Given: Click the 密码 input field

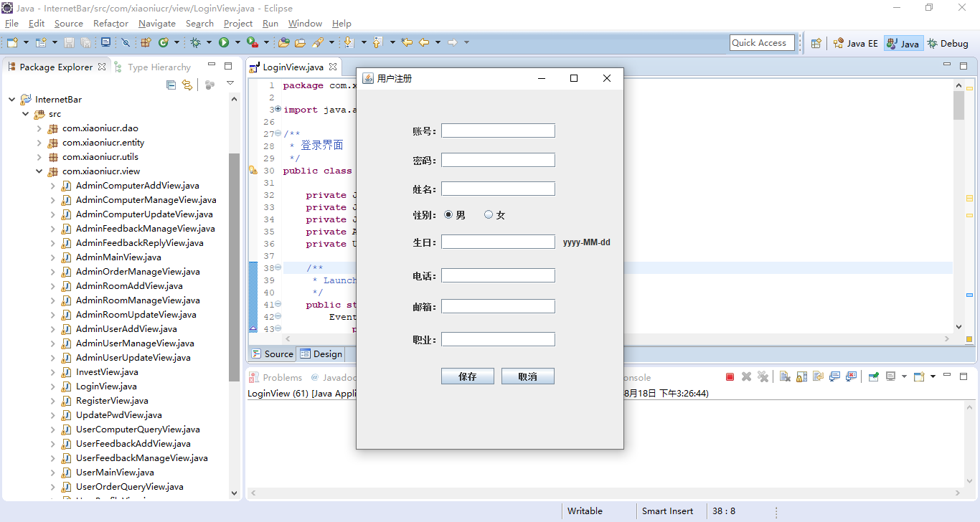Looking at the screenshot, I should click(498, 160).
